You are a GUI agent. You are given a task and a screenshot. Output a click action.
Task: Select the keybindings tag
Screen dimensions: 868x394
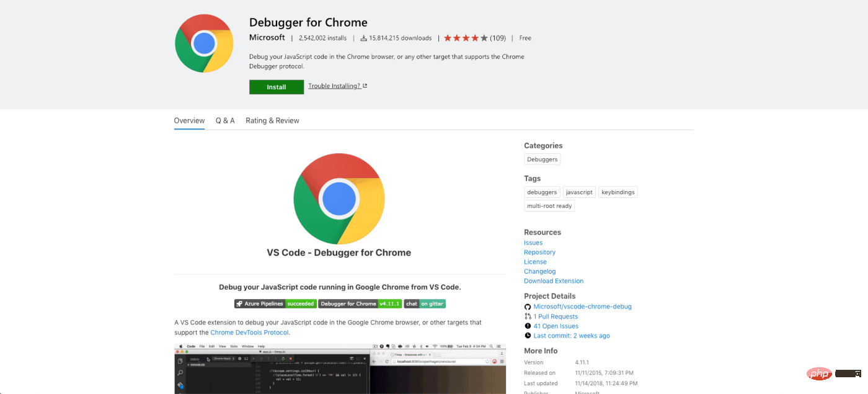pyautogui.click(x=618, y=192)
